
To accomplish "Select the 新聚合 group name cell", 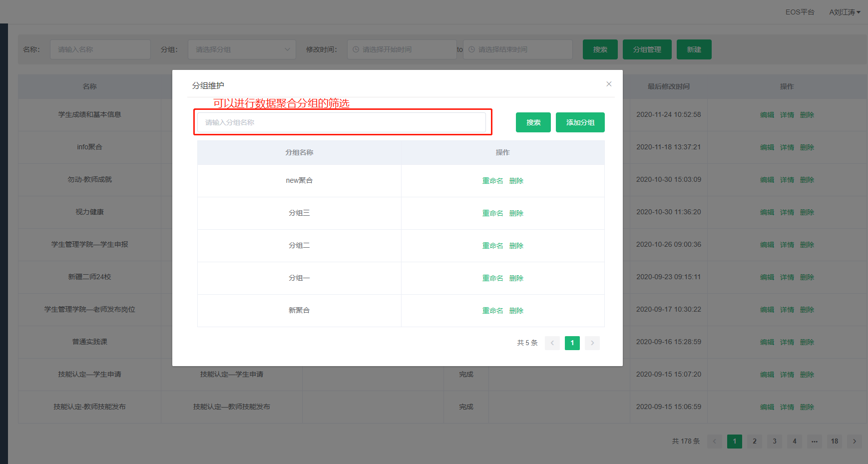I will [x=299, y=311].
